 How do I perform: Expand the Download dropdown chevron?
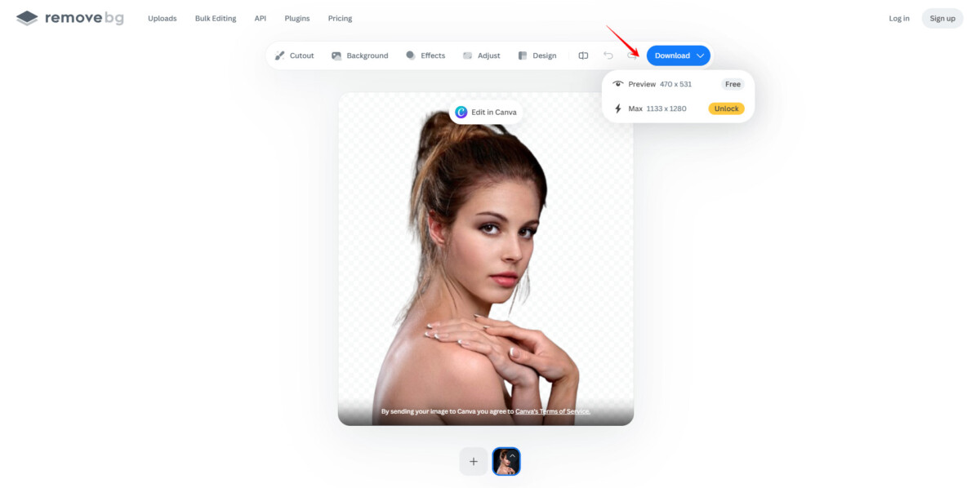[x=700, y=55]
